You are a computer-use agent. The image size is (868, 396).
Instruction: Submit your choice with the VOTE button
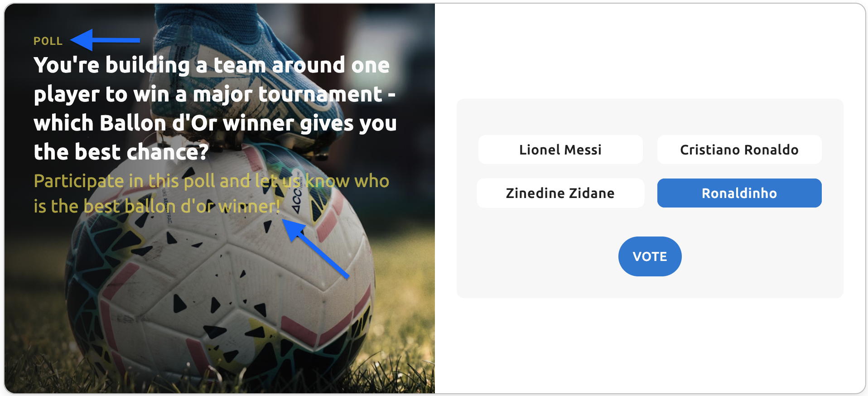tap(650, 256)
